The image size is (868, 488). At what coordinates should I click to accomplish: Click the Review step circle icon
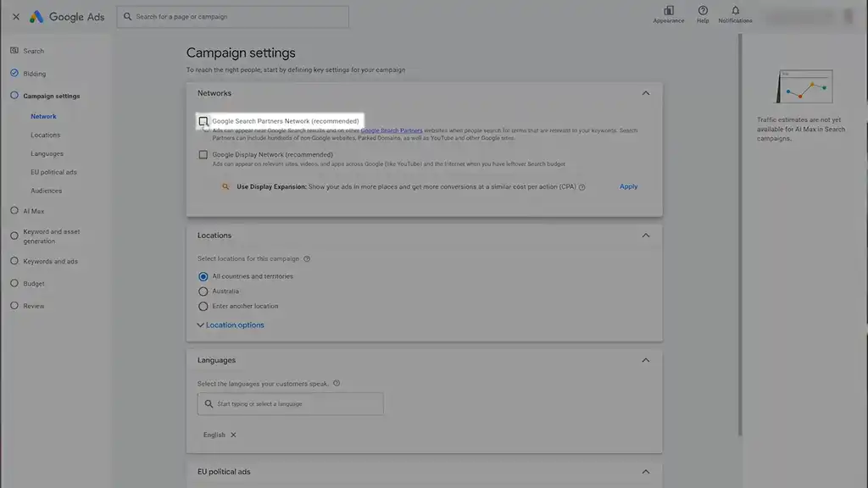tap(14, 305)
